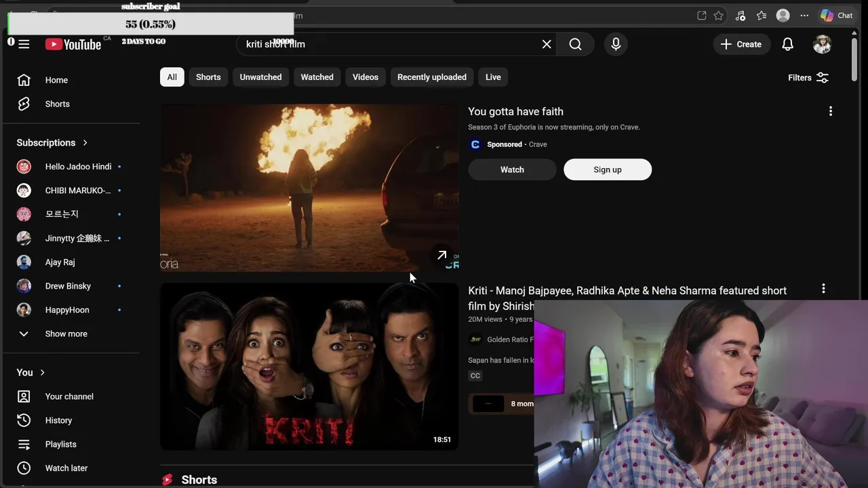Click the browser open-in-app icon

pyautogui.click(x=702, y=16)
